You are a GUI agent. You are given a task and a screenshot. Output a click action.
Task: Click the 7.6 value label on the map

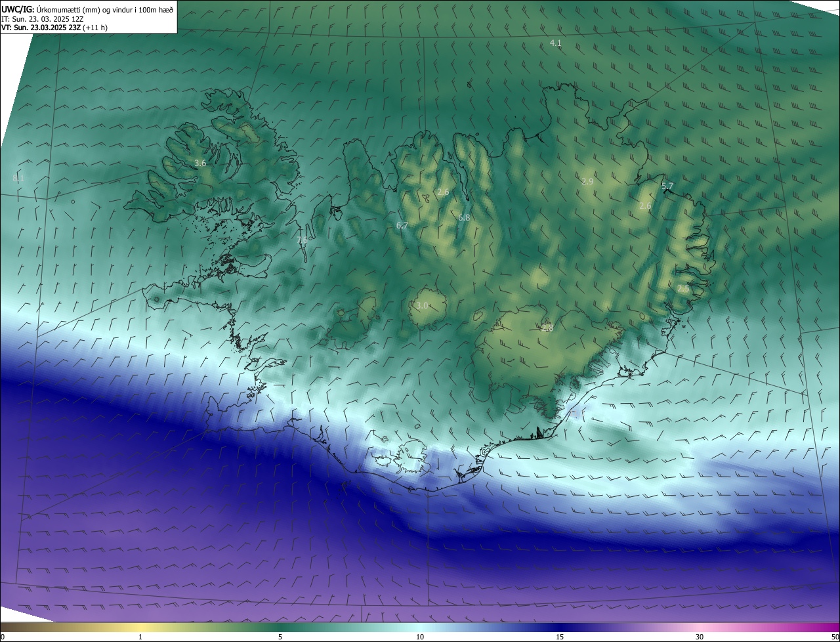click(x=302, y=240)
